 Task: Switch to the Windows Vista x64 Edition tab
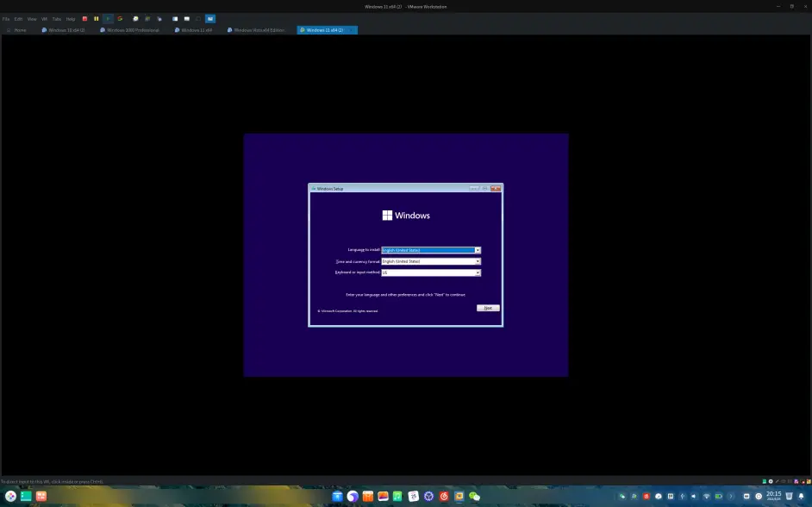tap(257, 30)
